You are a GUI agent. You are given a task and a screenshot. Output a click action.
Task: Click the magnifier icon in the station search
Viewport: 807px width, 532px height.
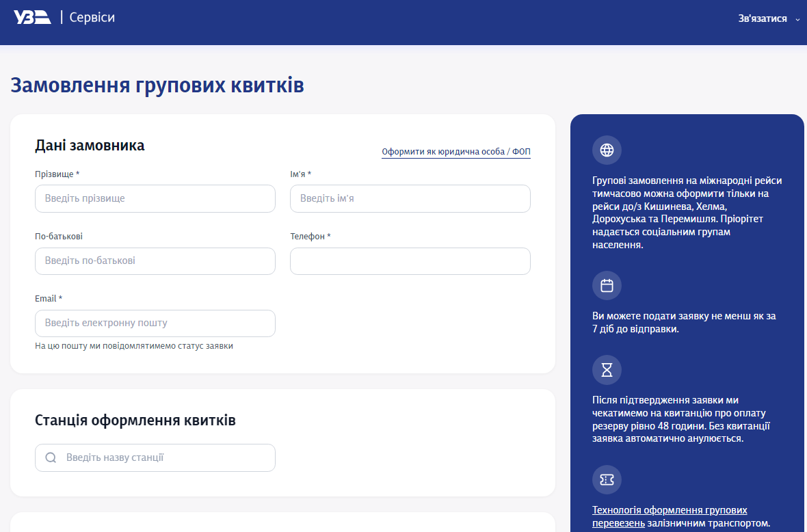(51, 457)
